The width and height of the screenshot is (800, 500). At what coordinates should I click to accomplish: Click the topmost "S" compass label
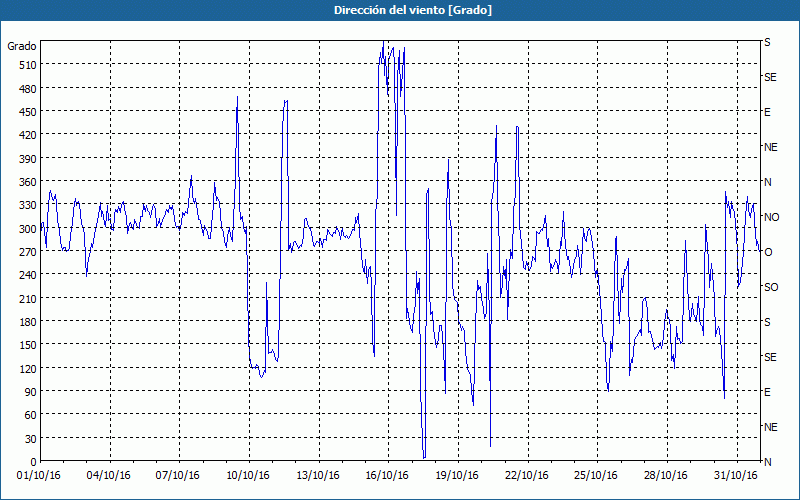(x=768, y=42)
